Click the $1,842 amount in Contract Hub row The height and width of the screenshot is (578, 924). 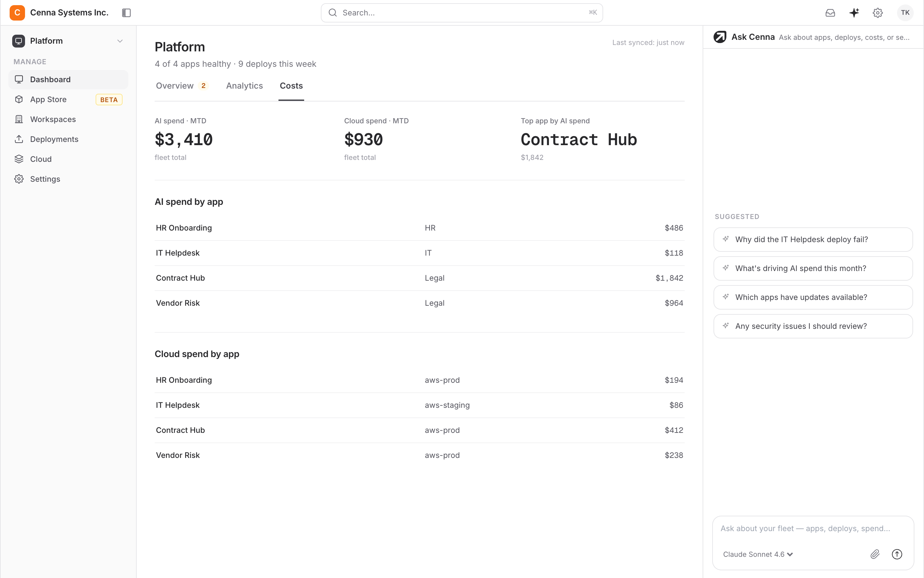(669, 278)
